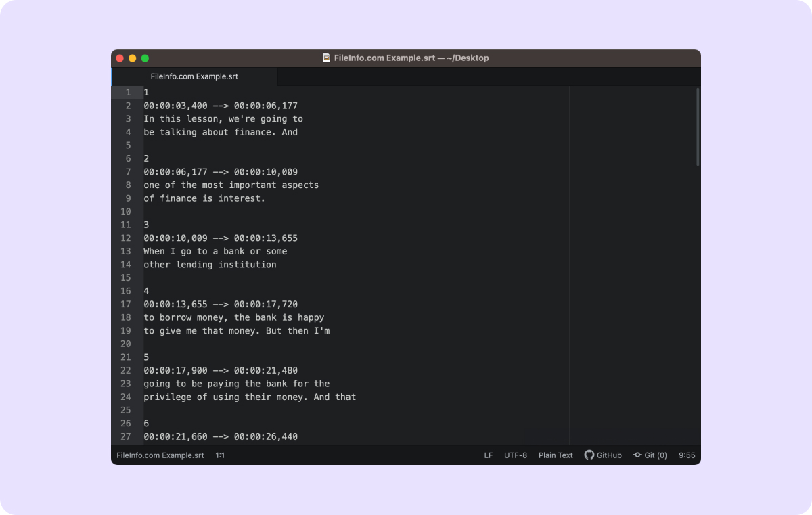Click subtitle index 3 on line 11
The width and height of the screenshot is (812, 515).
[146, 225]
